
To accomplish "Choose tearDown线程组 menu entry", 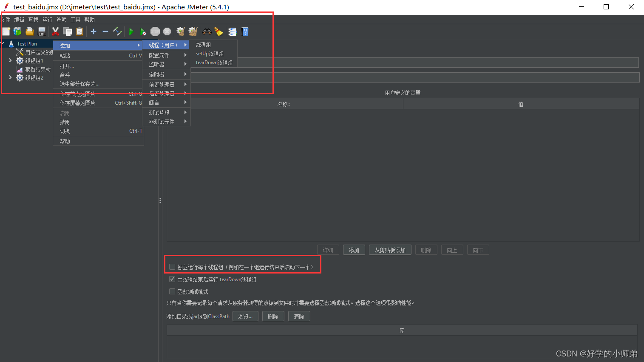I will click(x=213, y=63).
